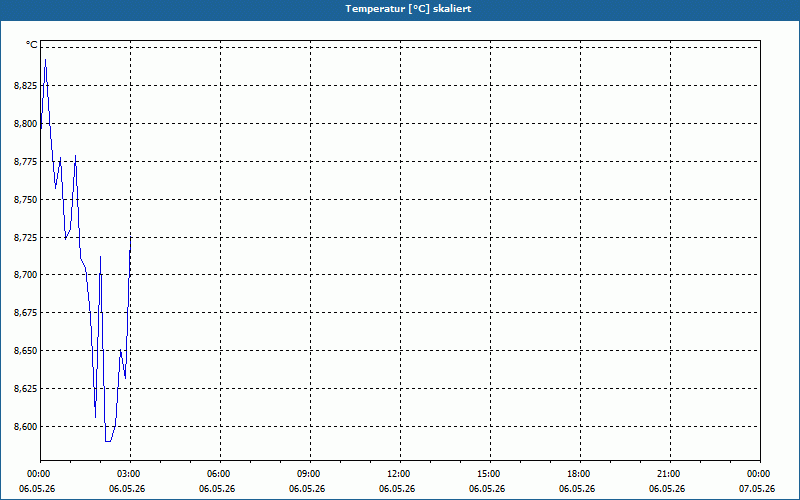Click the temperature curve's highest peak
This screenshot has height=500, width=800.
tap(45, 60)
